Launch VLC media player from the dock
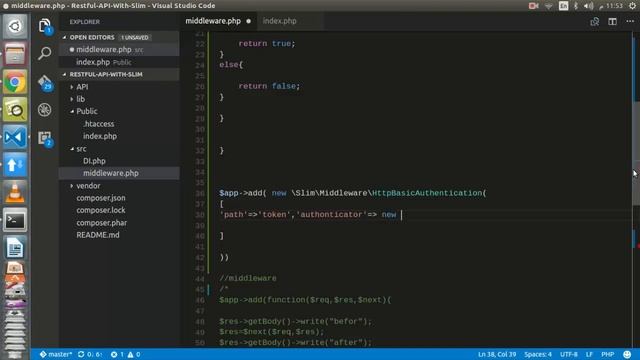The height and width of the screenshot is (360, 640). pos(15,193)
